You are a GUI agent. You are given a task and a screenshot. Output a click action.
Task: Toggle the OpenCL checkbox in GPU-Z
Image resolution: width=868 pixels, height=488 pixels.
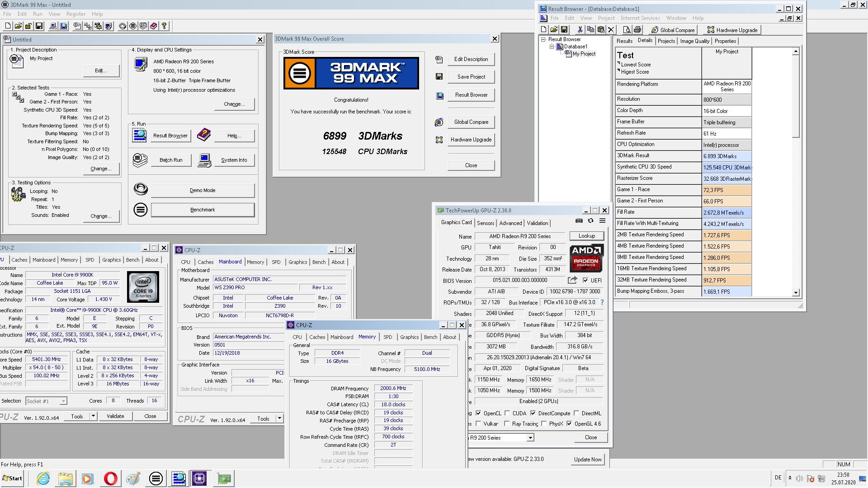tap(478, 413)
